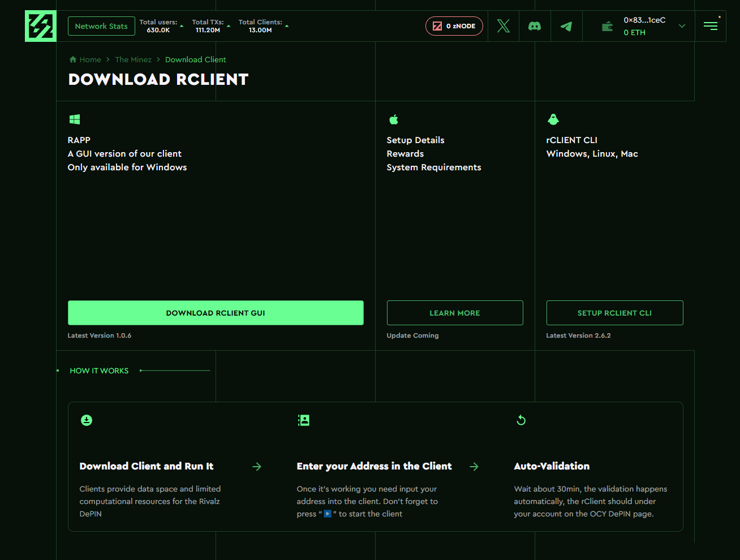
Task: Open the Telegram paper plane icon
Action: point(566,26)
